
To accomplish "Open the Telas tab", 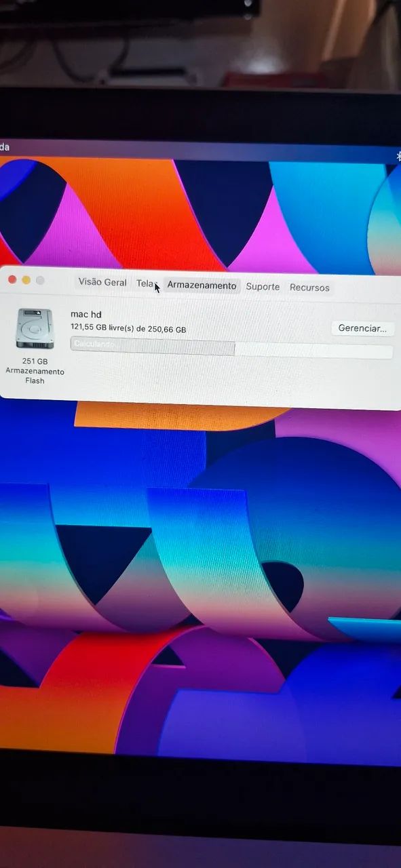I will pos(147,283).
